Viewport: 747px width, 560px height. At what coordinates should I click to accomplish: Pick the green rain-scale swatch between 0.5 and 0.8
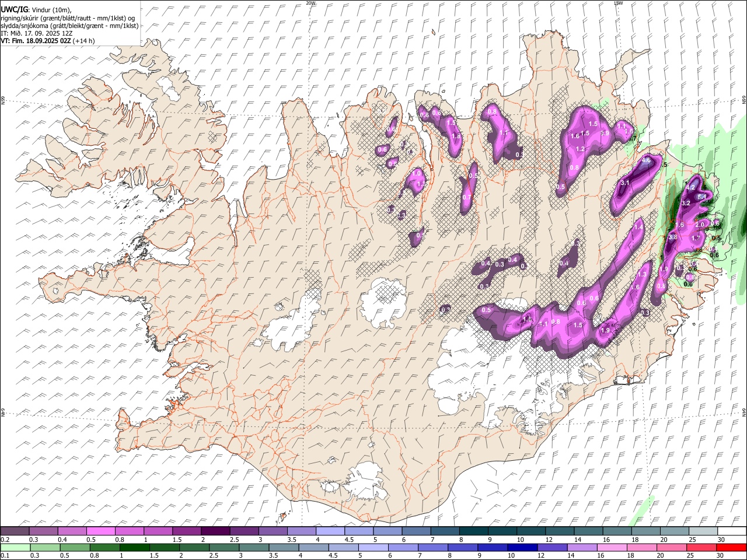pos(75,547)
